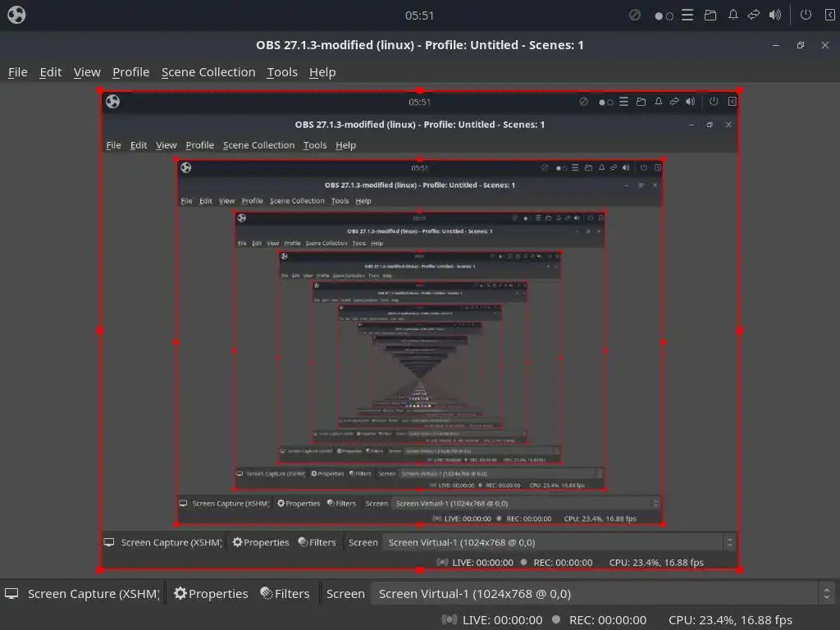This screenshot has width=840, height=630.
Task: Open the File menu
Action: [18, 72]
